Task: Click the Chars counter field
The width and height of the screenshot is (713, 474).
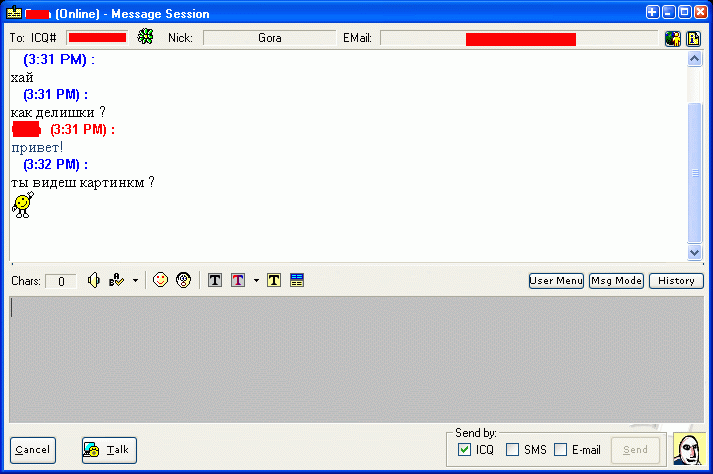Action: tap(61, 282)
